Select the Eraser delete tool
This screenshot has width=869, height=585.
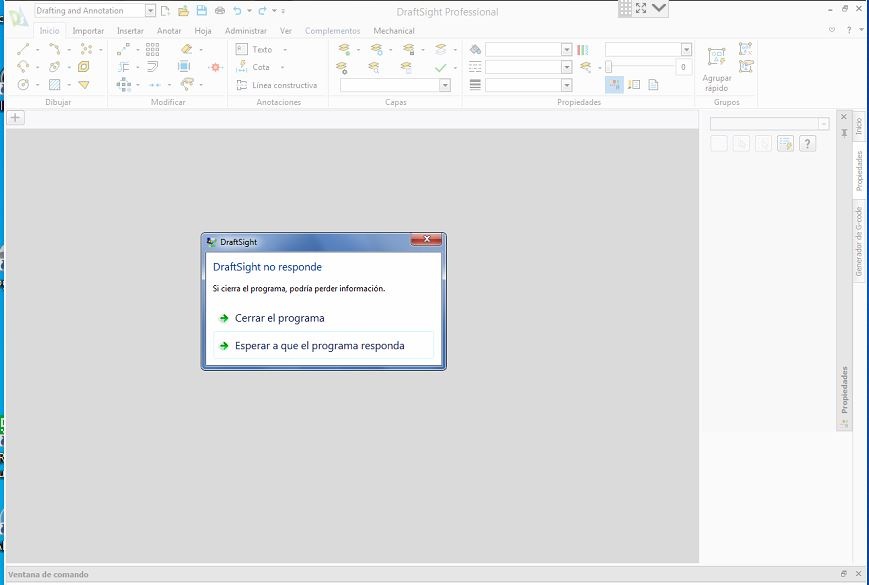[187, 49]
